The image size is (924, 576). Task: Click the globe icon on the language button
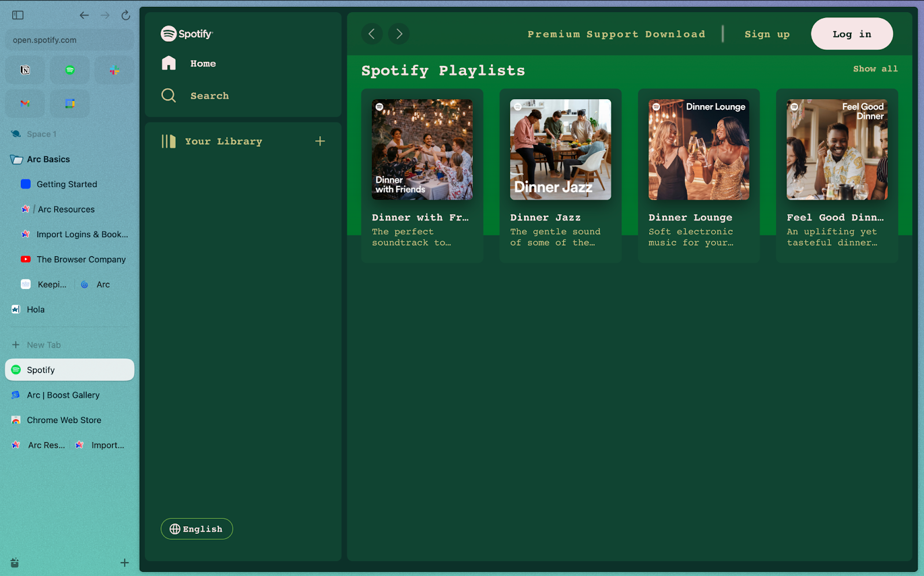point(175,529)
